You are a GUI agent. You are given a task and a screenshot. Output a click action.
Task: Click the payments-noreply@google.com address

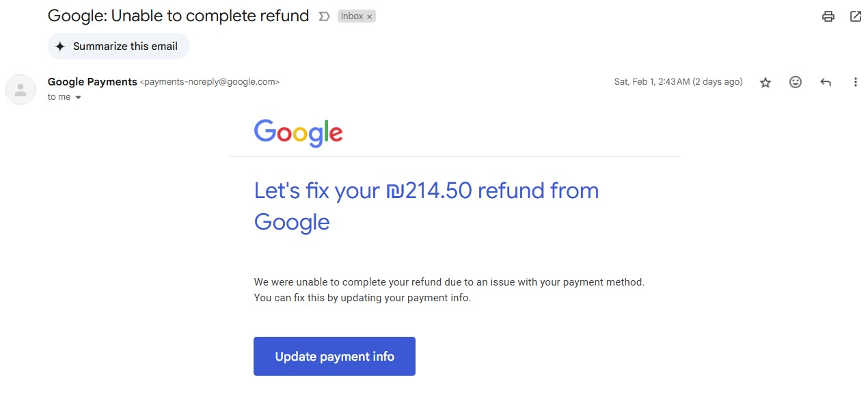click(210, 82)
